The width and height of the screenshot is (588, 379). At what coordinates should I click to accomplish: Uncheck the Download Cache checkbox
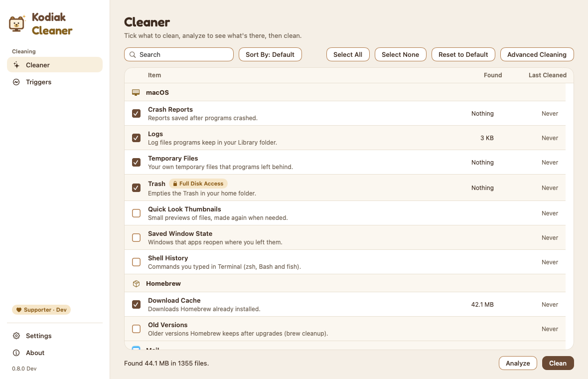(x=136, y=304)
